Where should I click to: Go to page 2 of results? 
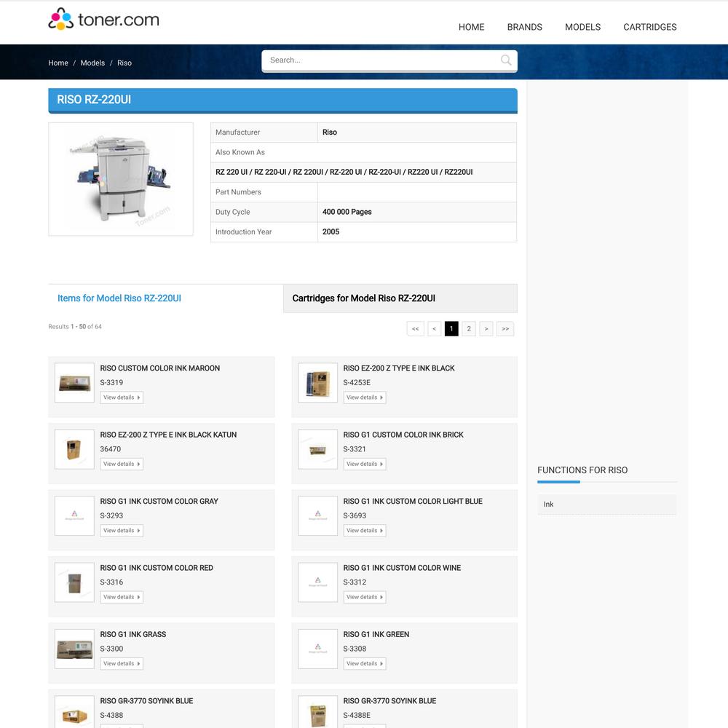[x=469, y=329]
